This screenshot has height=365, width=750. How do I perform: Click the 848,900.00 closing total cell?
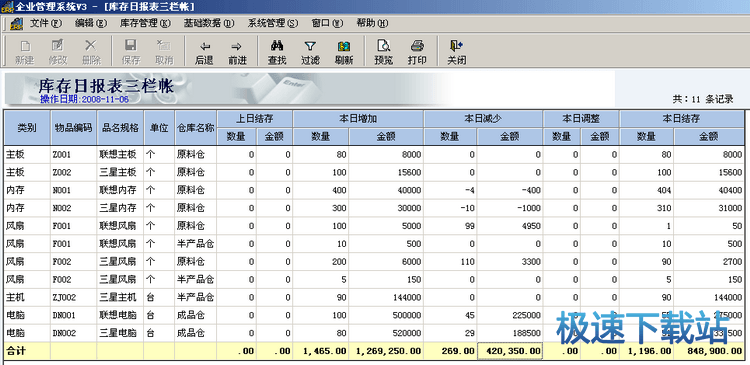click(709, 351)
